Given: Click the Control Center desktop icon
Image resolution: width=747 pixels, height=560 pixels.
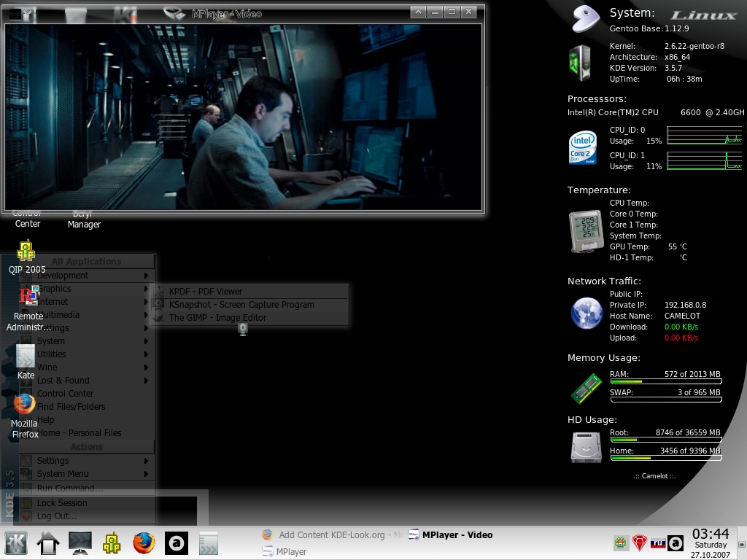Looking at the screenshot, I should [27, 220].
